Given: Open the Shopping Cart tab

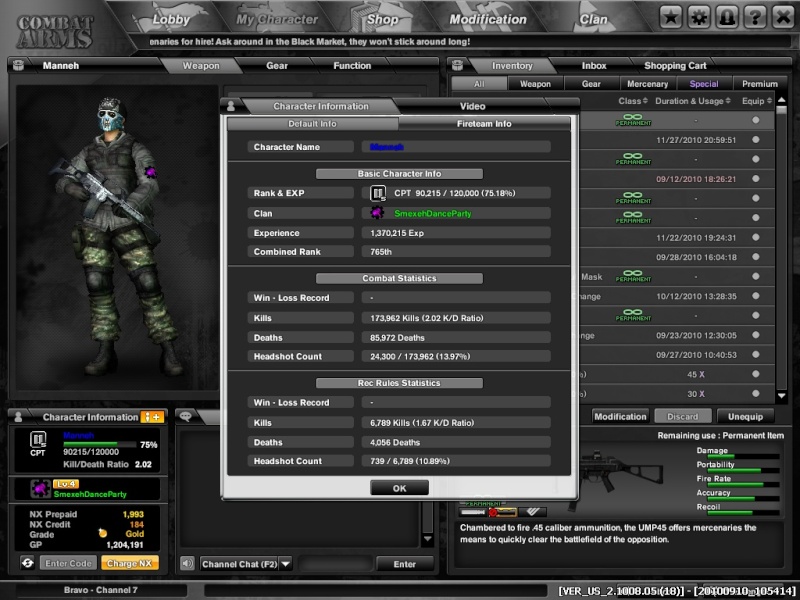Looking at the screenshot, I should coord(675,65).
